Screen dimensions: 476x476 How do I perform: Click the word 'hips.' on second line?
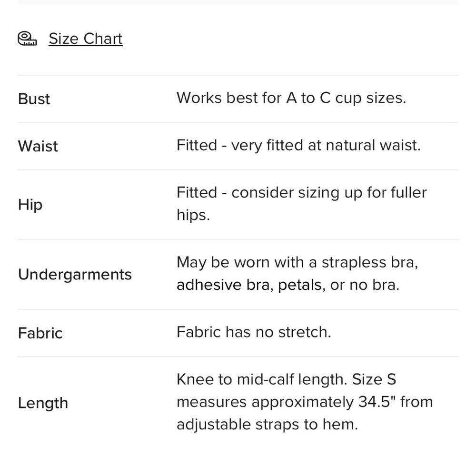[x=193, y=215]
